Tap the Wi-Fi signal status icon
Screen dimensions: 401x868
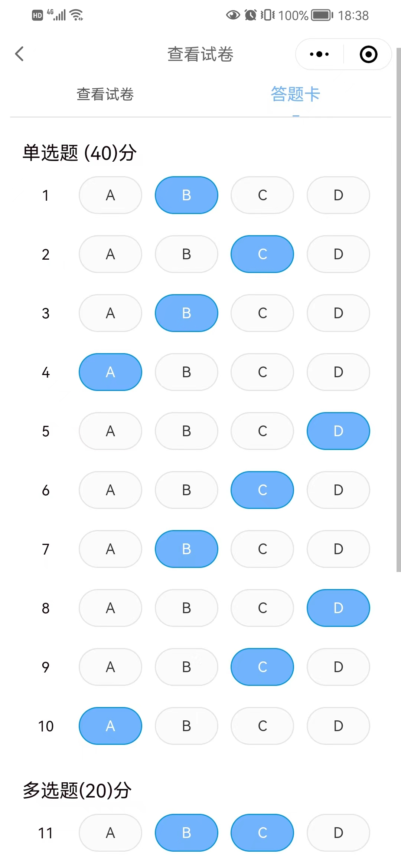tap(77, 15)
